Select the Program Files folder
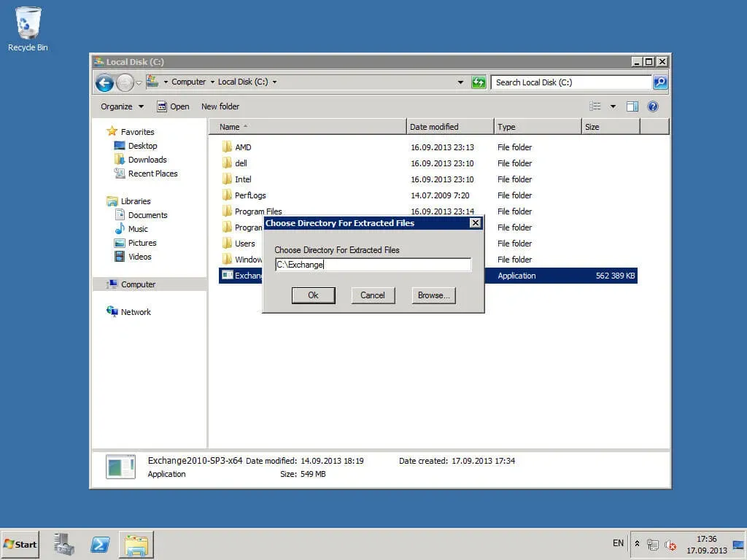This screenshot has width=747, height=560. [x=258, y=211]
